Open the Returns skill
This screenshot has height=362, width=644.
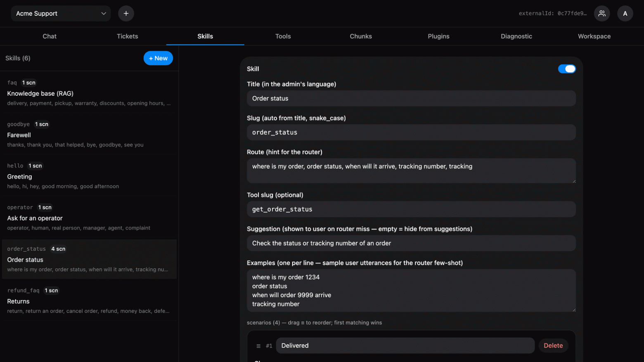(89, 301)
